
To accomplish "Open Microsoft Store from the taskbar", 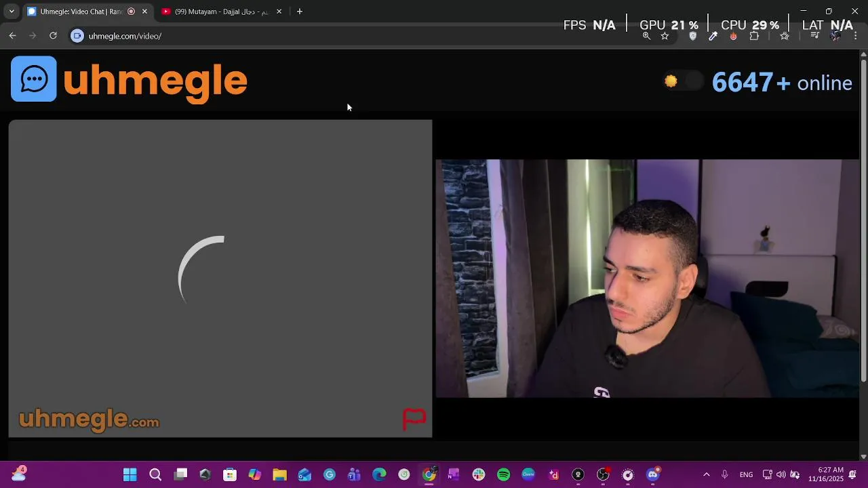I will click(230, 474).
